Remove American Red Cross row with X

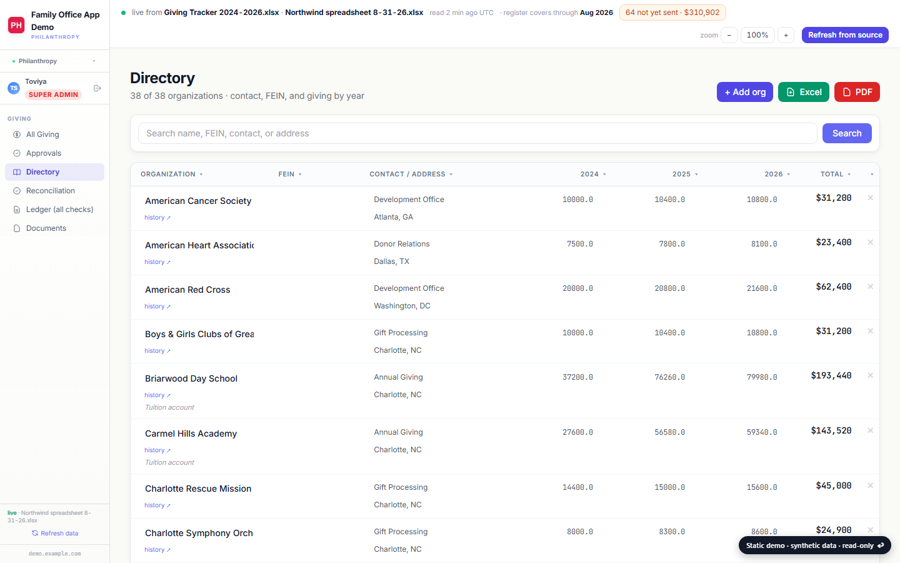(870, 286)
